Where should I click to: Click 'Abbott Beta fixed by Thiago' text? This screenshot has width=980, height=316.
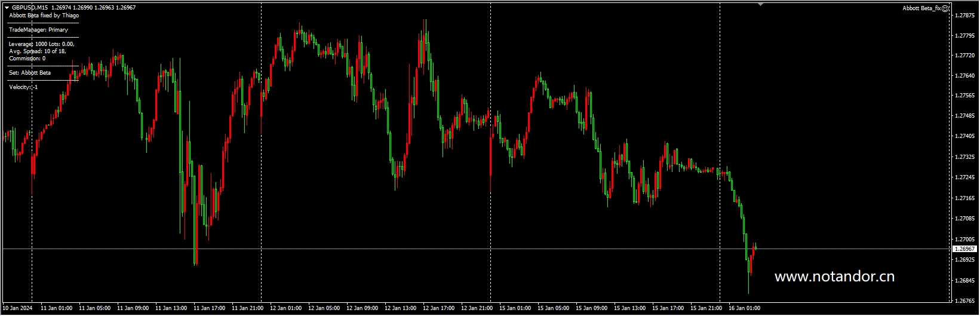(x=44, y=16)
